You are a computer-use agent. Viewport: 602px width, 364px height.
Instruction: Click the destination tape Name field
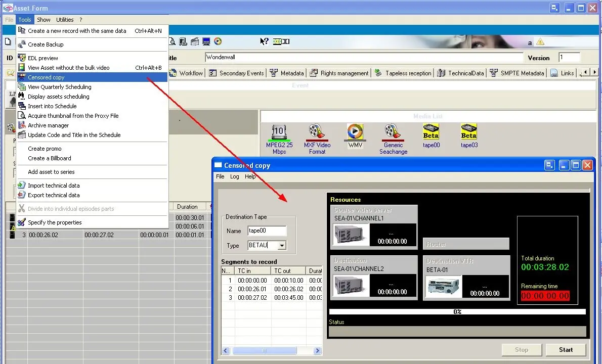point(267,231)
